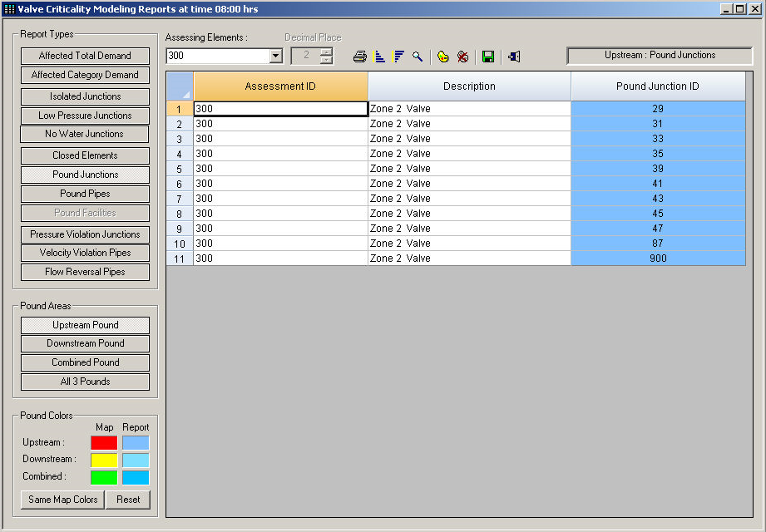Select the header of row 1
Screen dimensions: 766x532
pyautogui.click(x=180, y=109)
